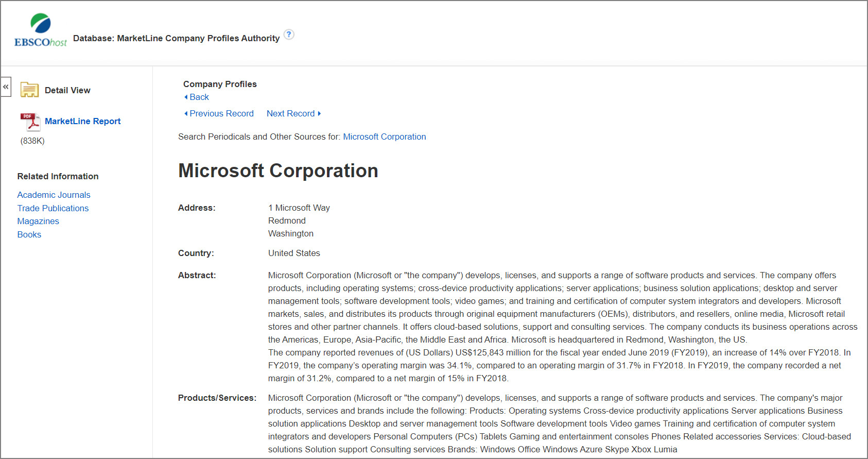This screenshot has width=868, height=459.
Task: Click the EBSCOhost logo
Action: click(41, 30)
